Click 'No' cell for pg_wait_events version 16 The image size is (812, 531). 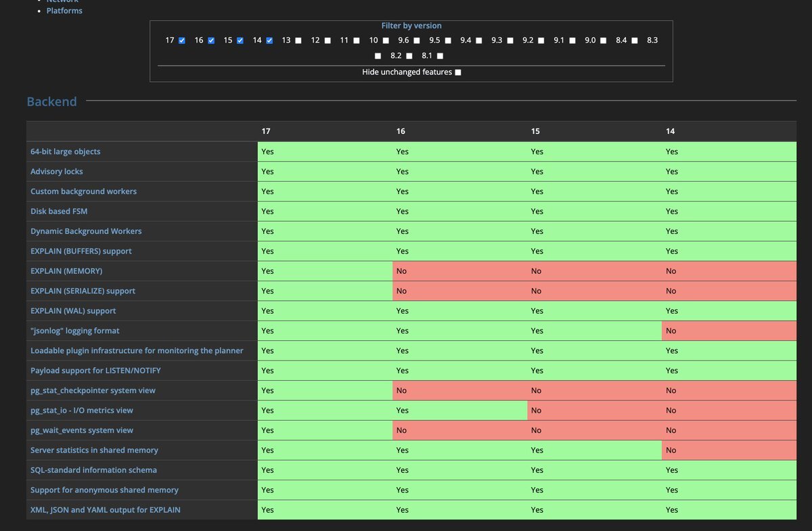click(x=460, y=430)
